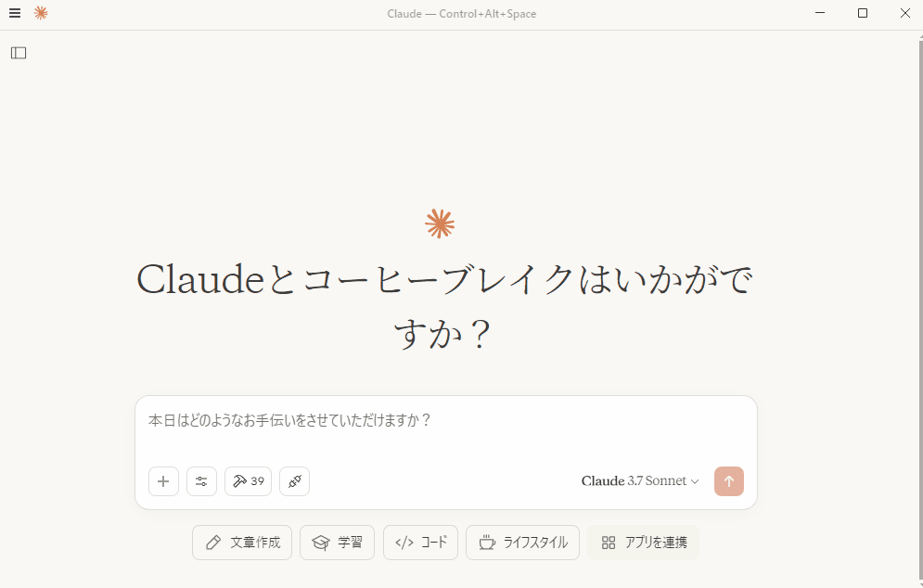The height and width of the screenshot is (588, 923).
Task: Maximize the Claude window
Action: point(863,13)
